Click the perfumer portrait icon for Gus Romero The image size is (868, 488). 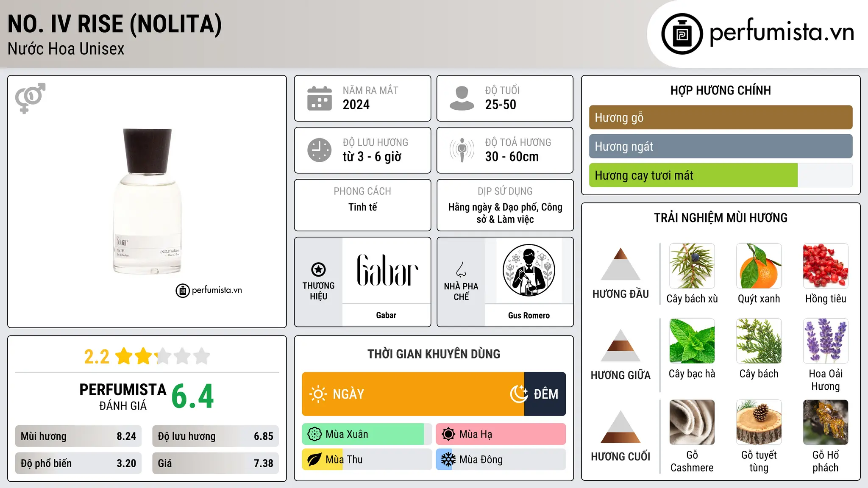click(529, 270)
